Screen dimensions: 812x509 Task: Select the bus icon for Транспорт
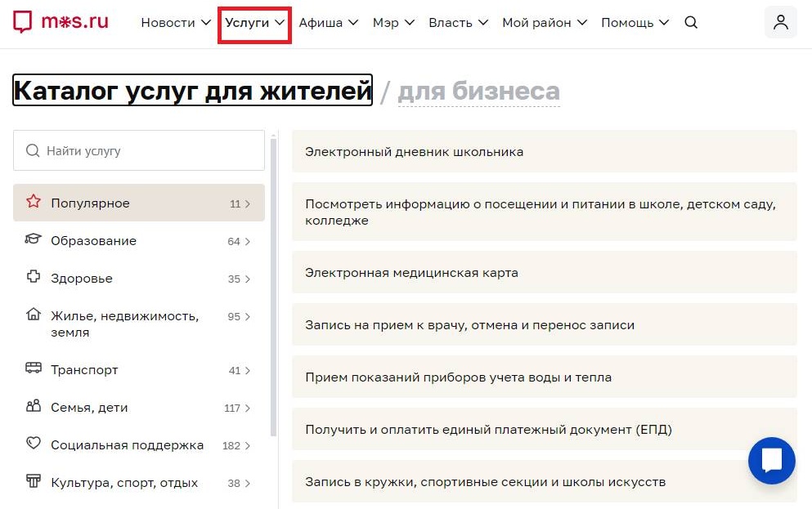pos(34,370)
